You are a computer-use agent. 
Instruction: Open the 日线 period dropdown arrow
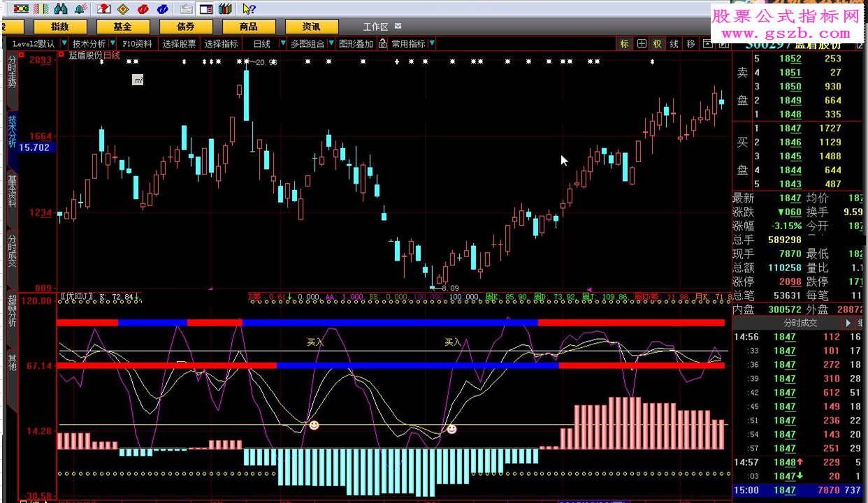click(x=282, y=44)
